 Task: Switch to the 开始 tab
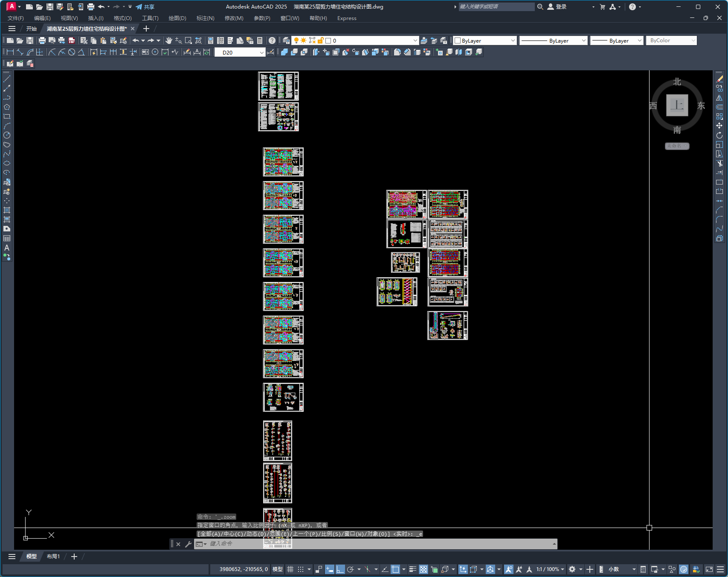pos(31,29)
